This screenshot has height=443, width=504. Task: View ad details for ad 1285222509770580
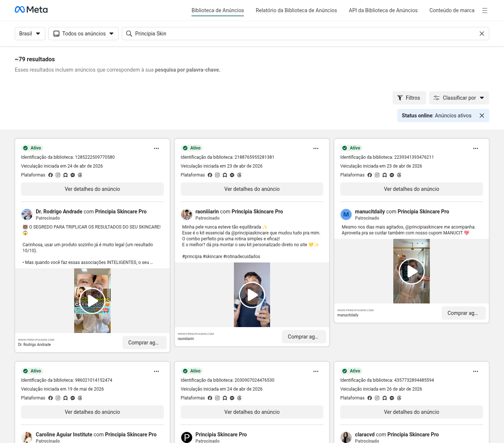[x=92, y=189]
